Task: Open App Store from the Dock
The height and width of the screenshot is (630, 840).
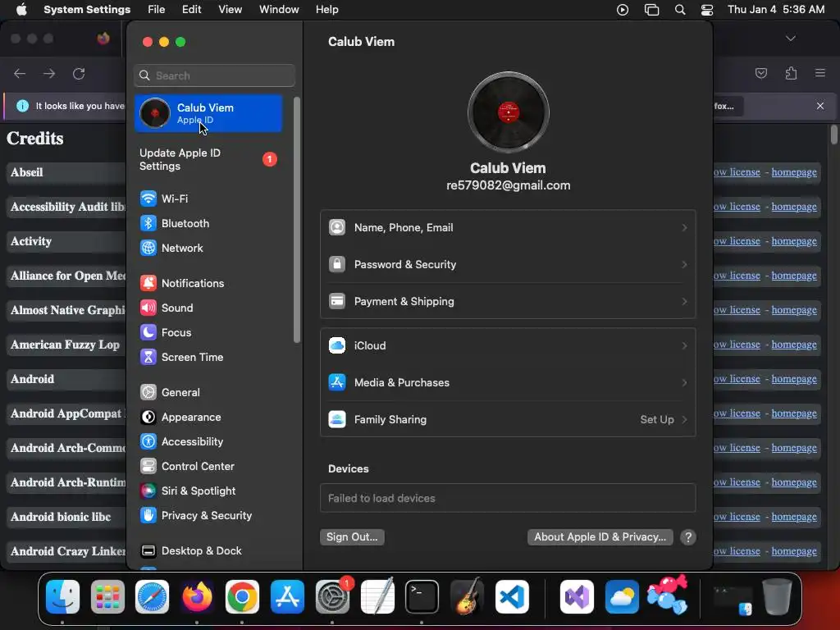Action: click(x=287, y=597)
